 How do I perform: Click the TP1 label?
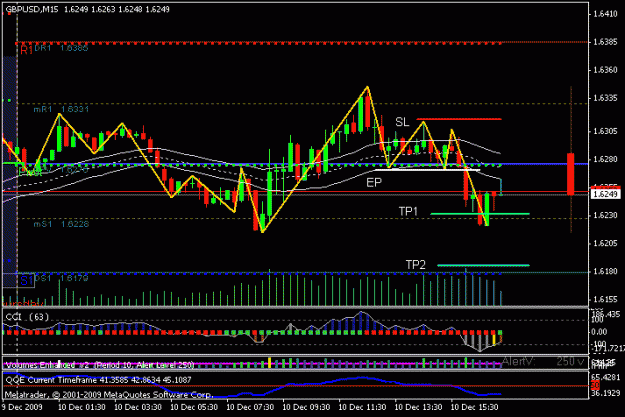[408, 211]
